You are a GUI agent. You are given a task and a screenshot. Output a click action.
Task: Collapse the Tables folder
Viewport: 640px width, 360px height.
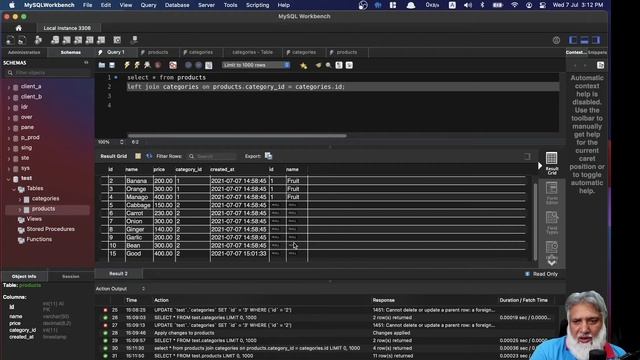14,189
